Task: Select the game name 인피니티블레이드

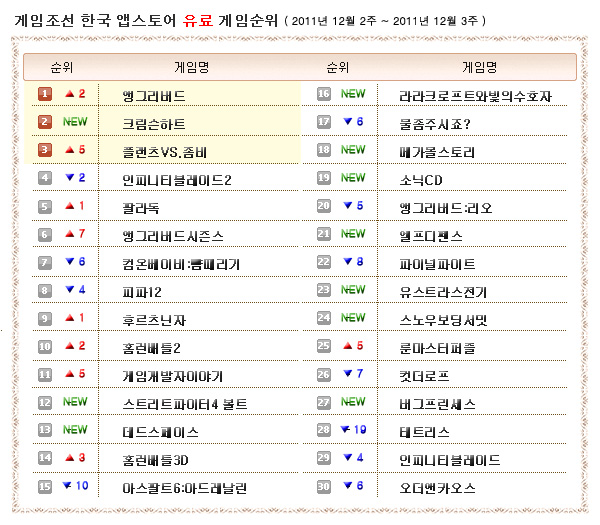Action: [x=450, y=460]
